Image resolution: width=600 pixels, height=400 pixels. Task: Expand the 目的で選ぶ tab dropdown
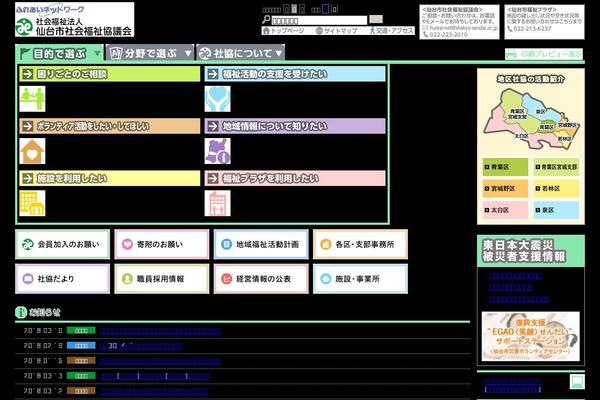(96, 53)
